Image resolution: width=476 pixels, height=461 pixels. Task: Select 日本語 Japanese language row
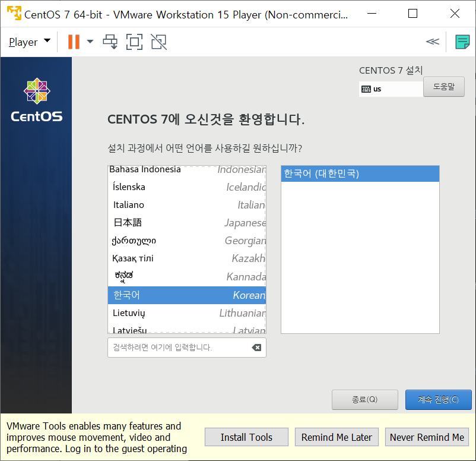[x=187, y=223]
